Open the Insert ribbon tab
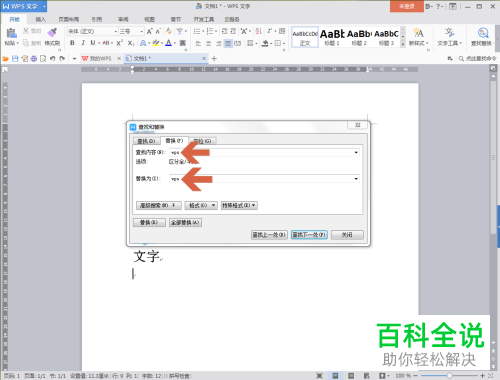The image size is (500, 380). coord(41,19)
